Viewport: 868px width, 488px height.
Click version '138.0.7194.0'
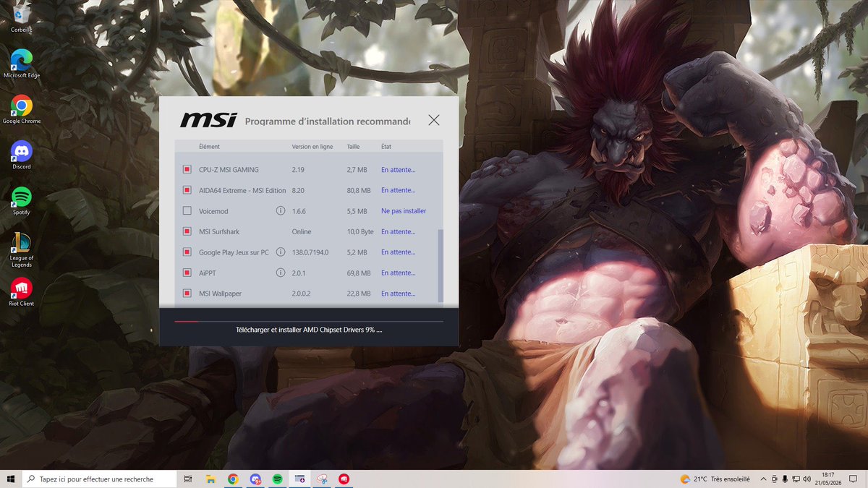(x=310, y=252)
